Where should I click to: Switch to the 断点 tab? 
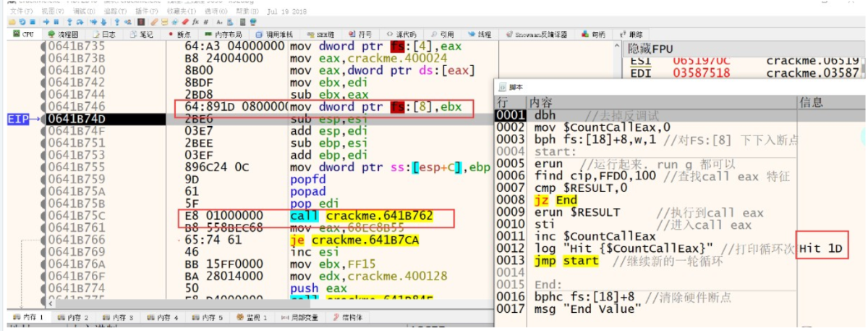coord(179,34)
